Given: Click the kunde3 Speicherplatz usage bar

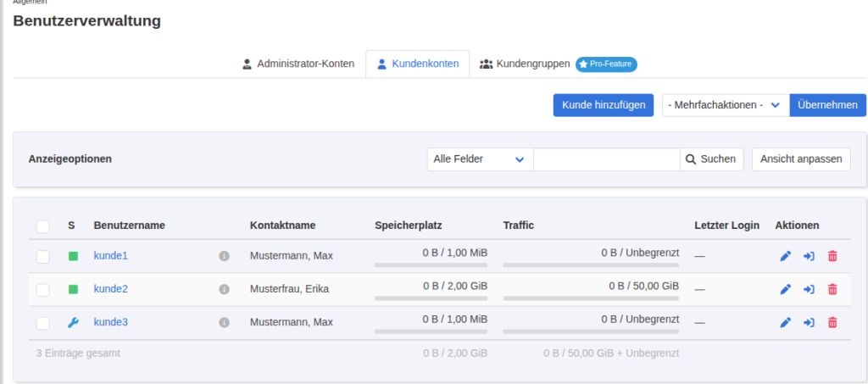Looking at the screenshot, I should pyautogui.click(x=431, y=331).
